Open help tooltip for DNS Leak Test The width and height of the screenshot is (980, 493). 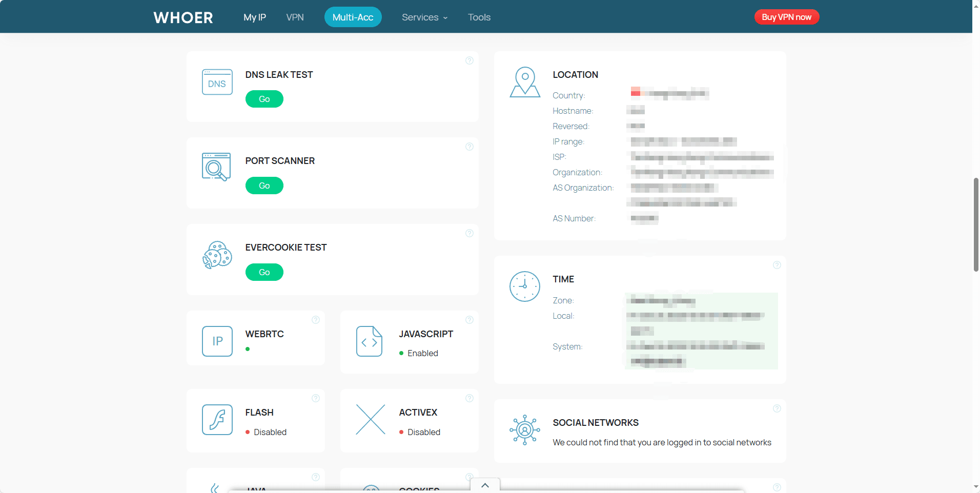pos(469,60)
